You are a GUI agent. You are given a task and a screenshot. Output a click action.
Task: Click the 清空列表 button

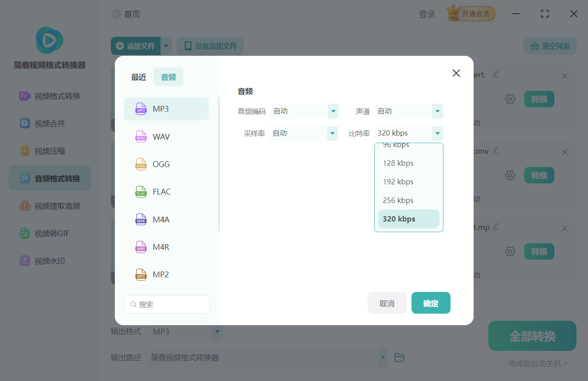550,46
